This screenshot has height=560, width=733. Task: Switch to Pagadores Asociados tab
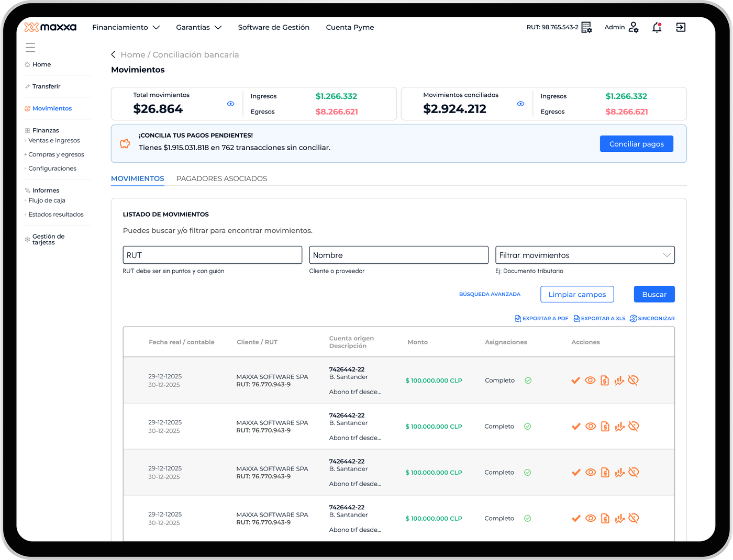click(221, 178)
